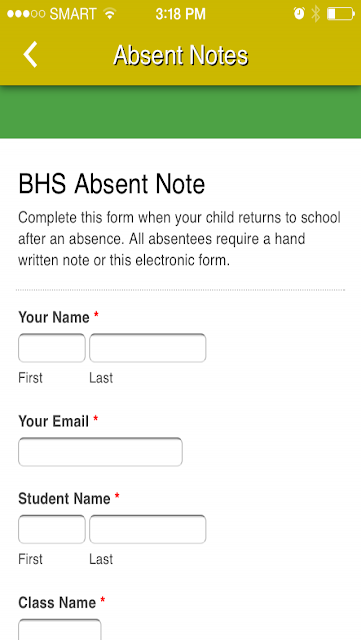Tap the BHS Absent Note heading
The width and height of the screenshot is (361, 640).
[x=111, y=184]
